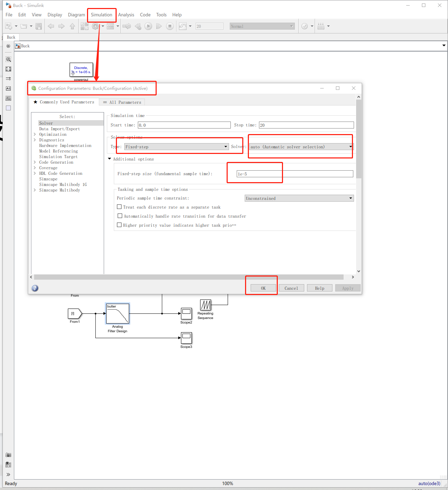
Task: Toggle sample time display arrows icon
Action: 8,79
